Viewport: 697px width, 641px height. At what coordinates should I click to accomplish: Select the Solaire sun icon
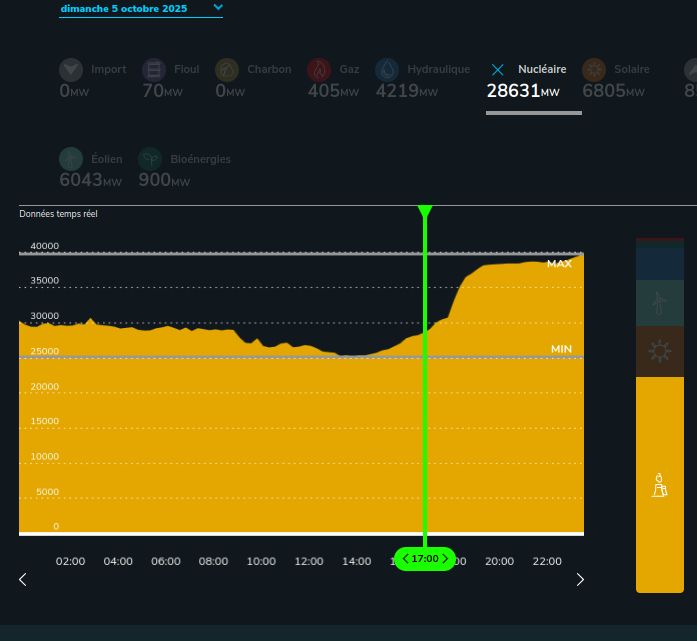[594, 70]
